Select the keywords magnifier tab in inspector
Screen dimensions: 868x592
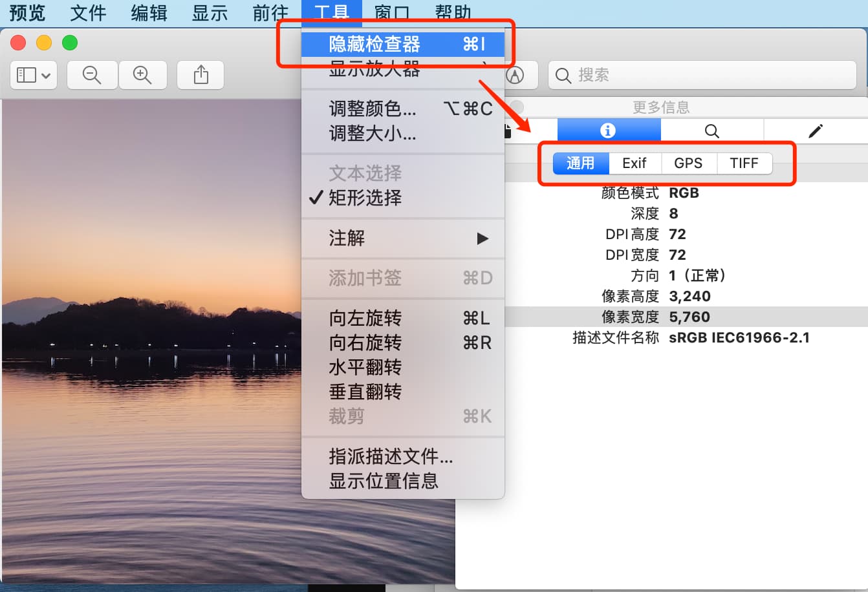point(712,131)
